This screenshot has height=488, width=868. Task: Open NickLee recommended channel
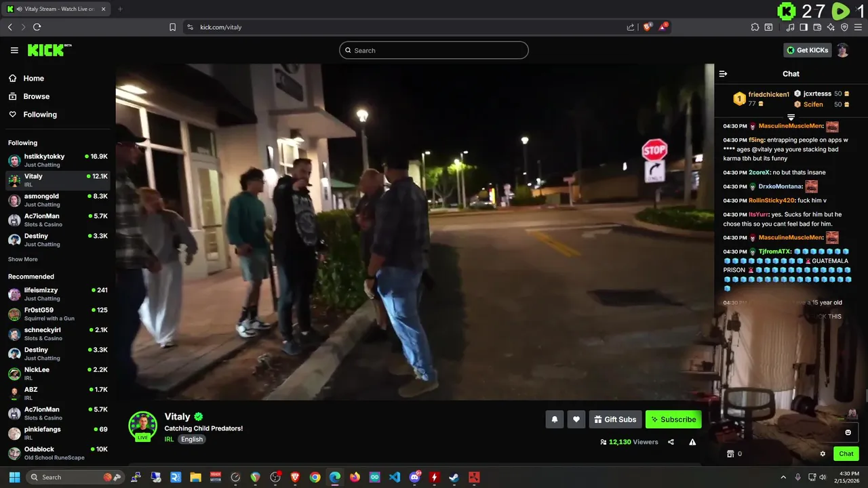point(58,373)
